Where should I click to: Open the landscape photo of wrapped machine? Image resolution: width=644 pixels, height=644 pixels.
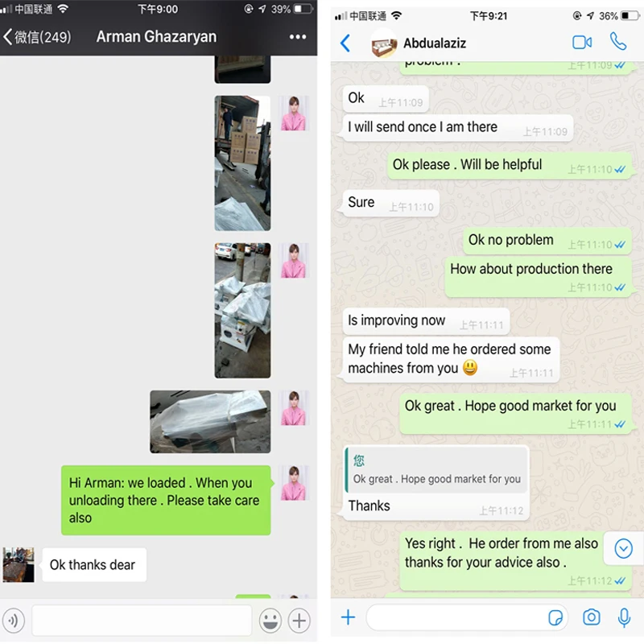(210, 422)
